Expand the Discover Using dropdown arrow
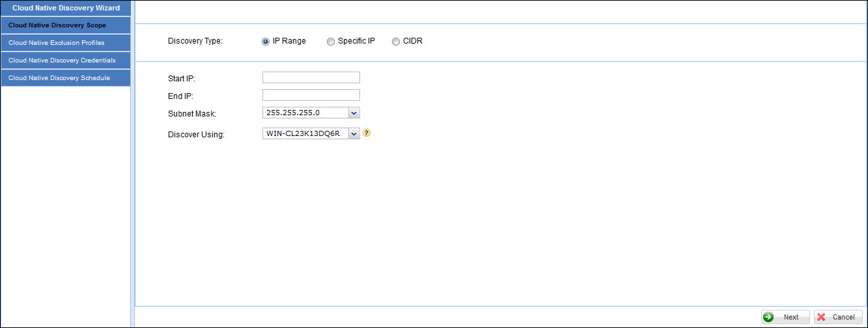 [x=354, y=133]
